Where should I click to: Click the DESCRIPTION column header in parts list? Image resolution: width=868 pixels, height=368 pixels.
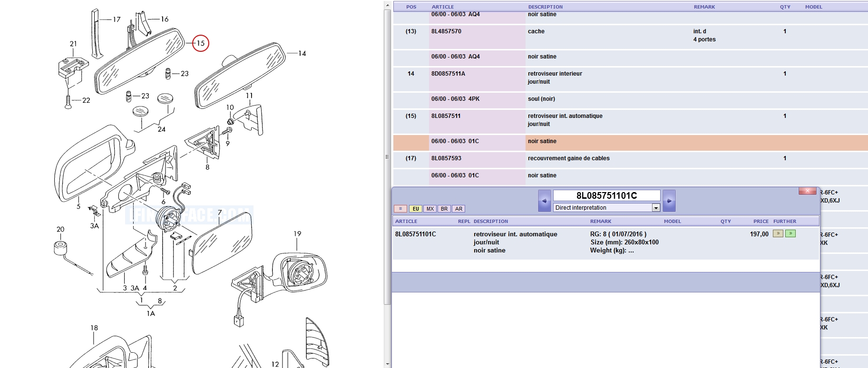[x=545, y=7]
